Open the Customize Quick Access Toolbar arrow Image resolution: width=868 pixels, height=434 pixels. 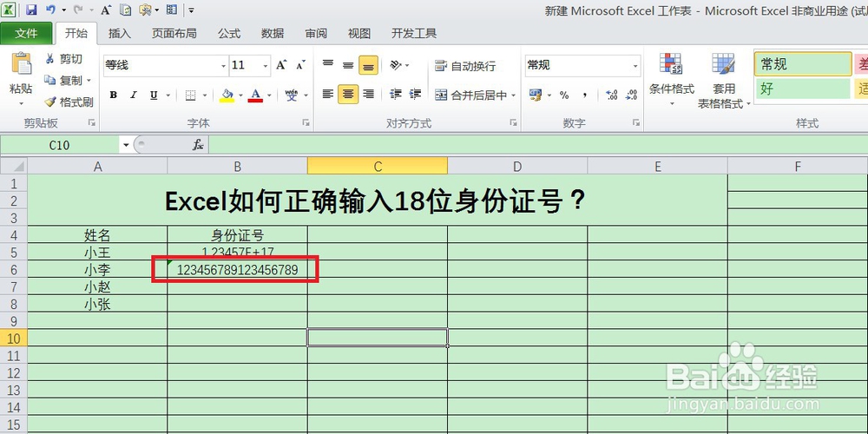point(191,10)
